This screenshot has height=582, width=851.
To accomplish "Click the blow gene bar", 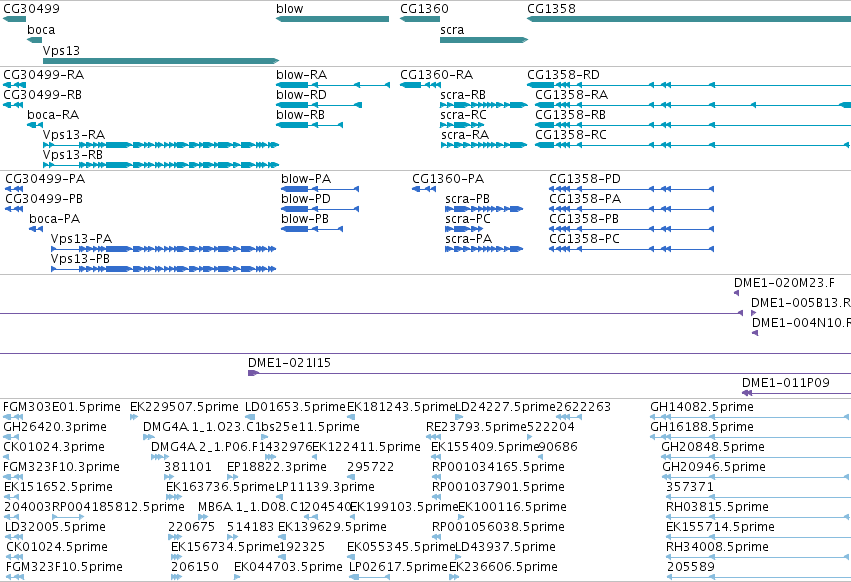I will click(332, 19).
